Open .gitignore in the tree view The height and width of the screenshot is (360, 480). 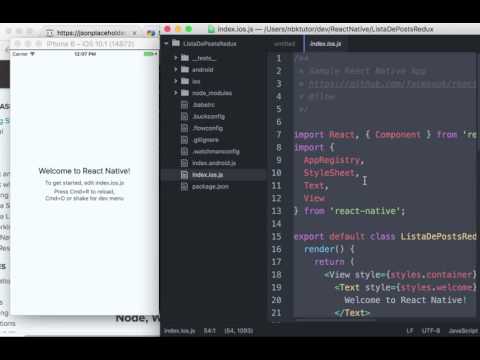coord(206,140)
